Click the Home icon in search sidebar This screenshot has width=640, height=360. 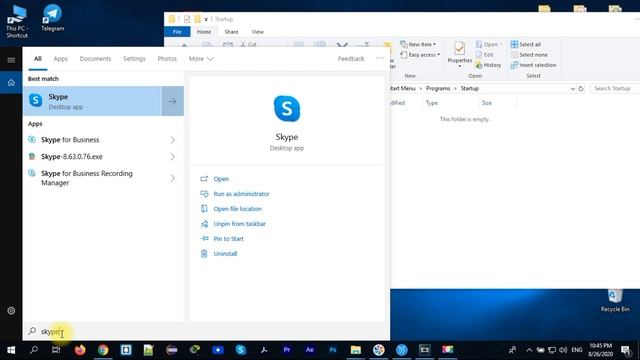pos(11,82)
